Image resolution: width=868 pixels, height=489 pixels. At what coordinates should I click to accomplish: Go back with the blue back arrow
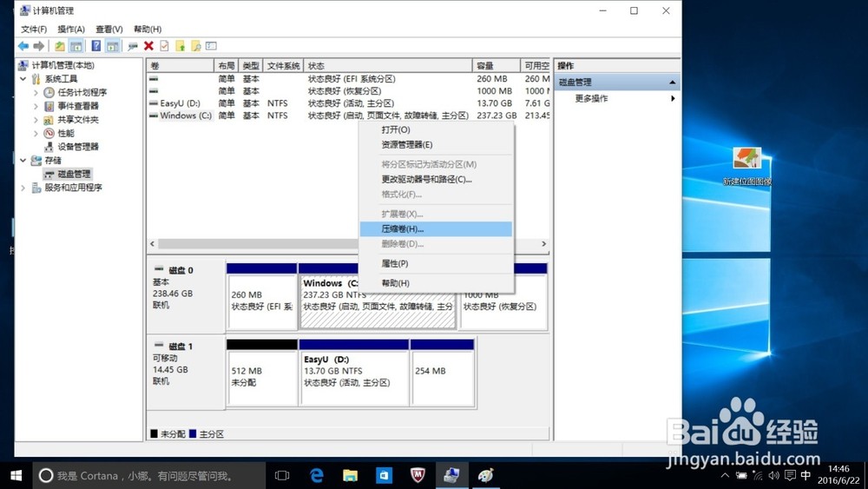coord(23,46)
